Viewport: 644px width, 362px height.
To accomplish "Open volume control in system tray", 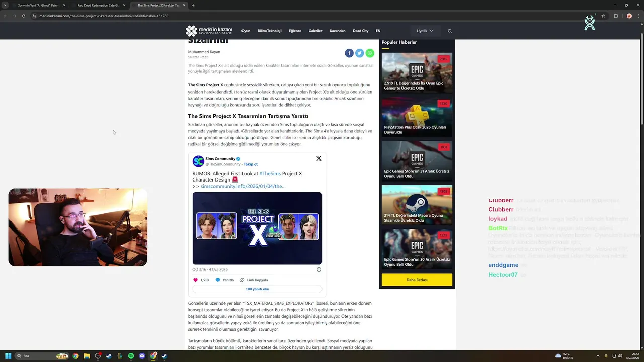I will 620,356.
